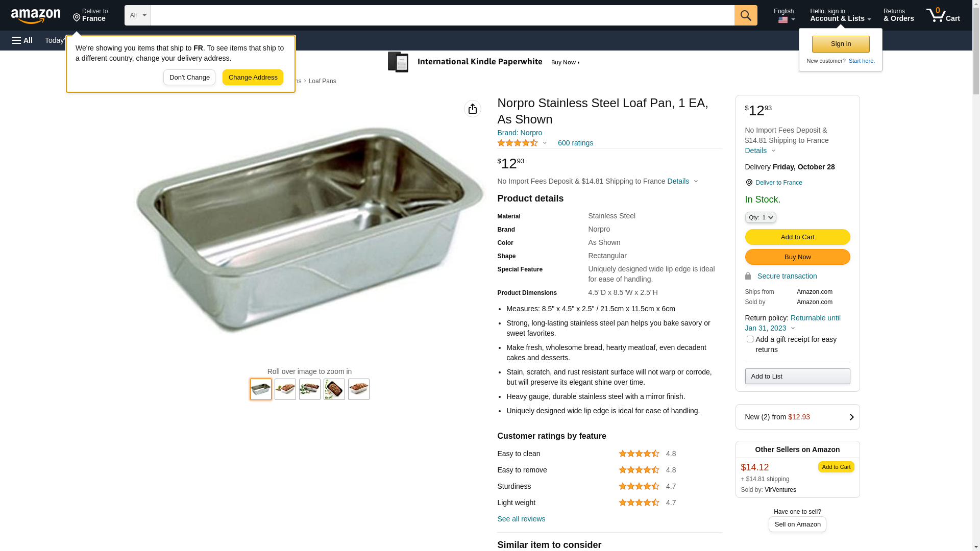Click the See all reviews link
This screenshot has height=551, width=980.
point(521,519)
